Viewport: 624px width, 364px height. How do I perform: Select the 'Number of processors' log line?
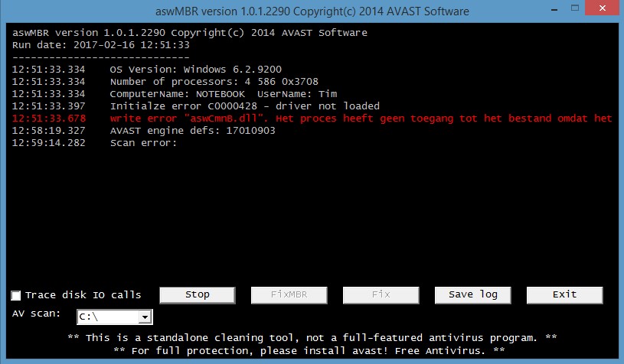[x=165, y=82]
